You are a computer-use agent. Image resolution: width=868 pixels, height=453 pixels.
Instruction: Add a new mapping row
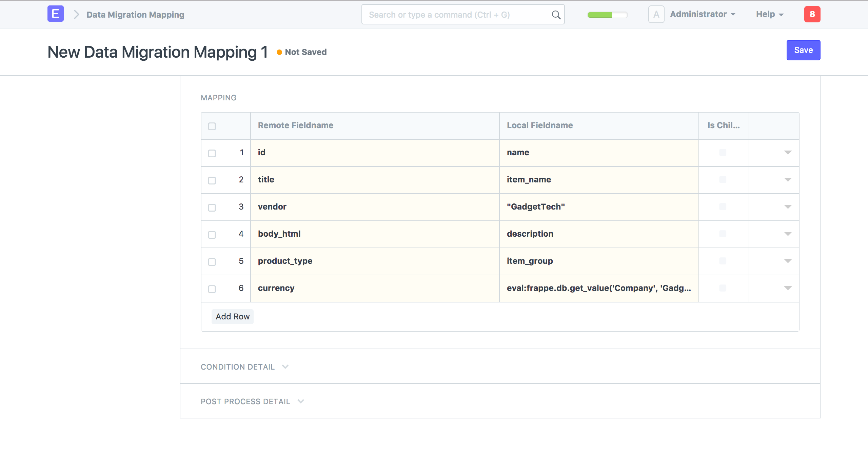click(232, 316)
